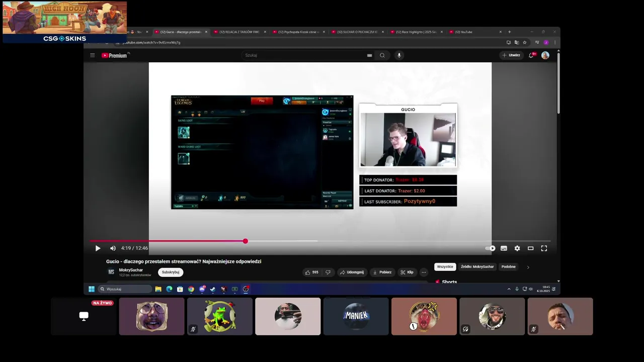Switch to the plain YouTube browser tab

pyautogui.click(x=474, y=32)
